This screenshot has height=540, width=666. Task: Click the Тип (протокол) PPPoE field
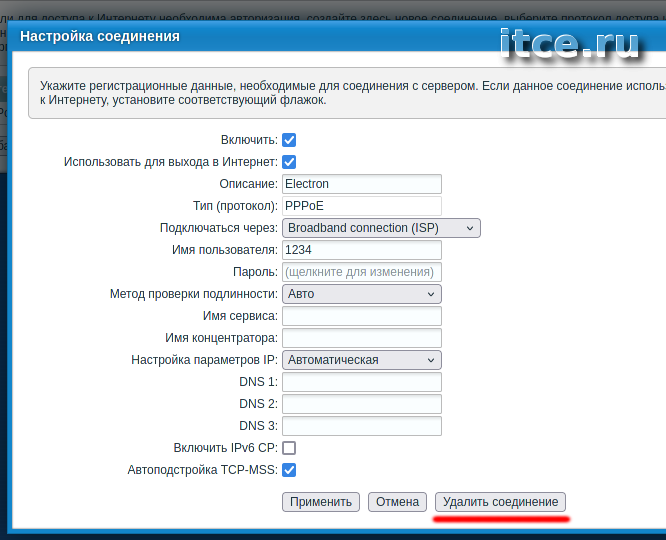click(x=361, y=206)
